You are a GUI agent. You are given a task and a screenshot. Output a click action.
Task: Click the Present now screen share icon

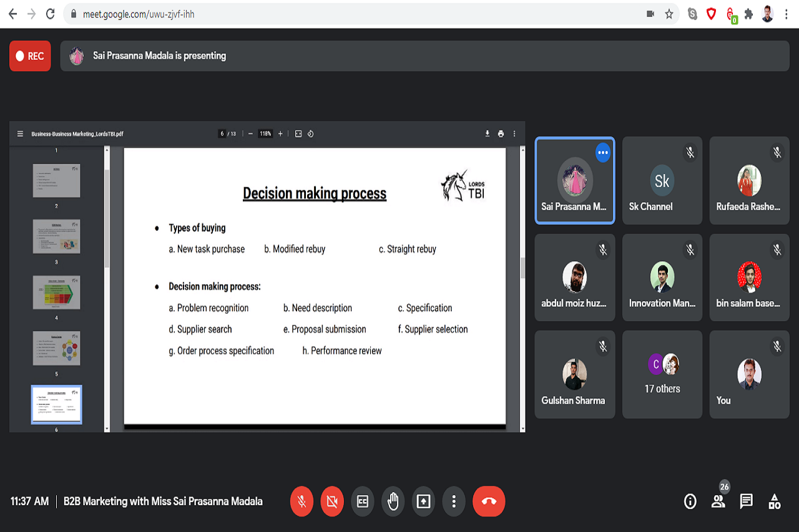424,501
